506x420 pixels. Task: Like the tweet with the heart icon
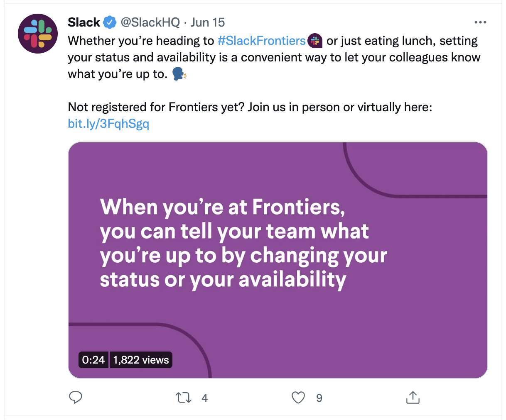click(298, 398)
